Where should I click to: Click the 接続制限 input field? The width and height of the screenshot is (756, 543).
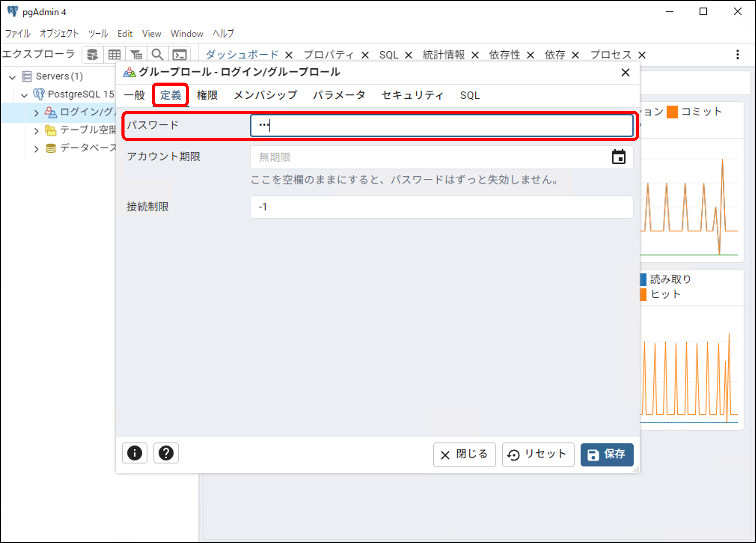(x=441, y=207)
